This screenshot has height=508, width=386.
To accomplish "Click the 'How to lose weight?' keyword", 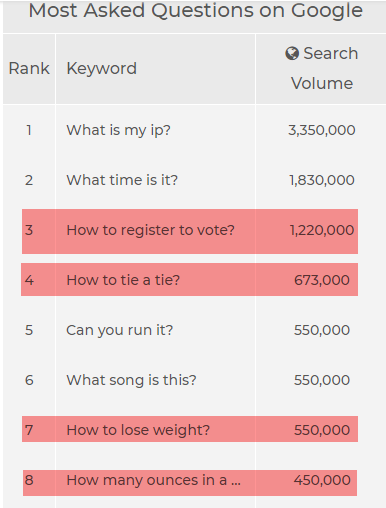I will [138, 430].
